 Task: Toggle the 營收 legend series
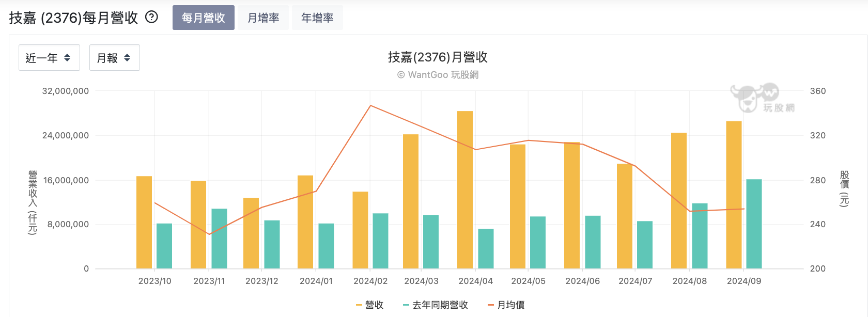click(x=370, y=305)
